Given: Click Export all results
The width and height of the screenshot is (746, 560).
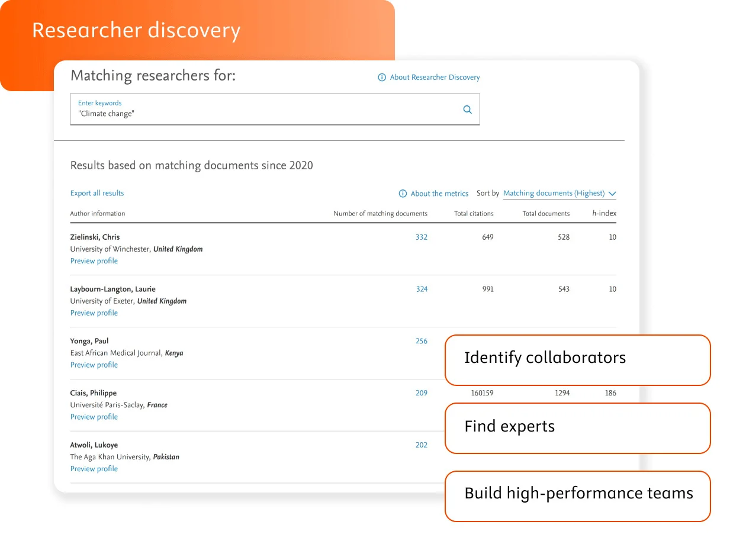Looking at the screenshot, I should click(x=97, y=193).
